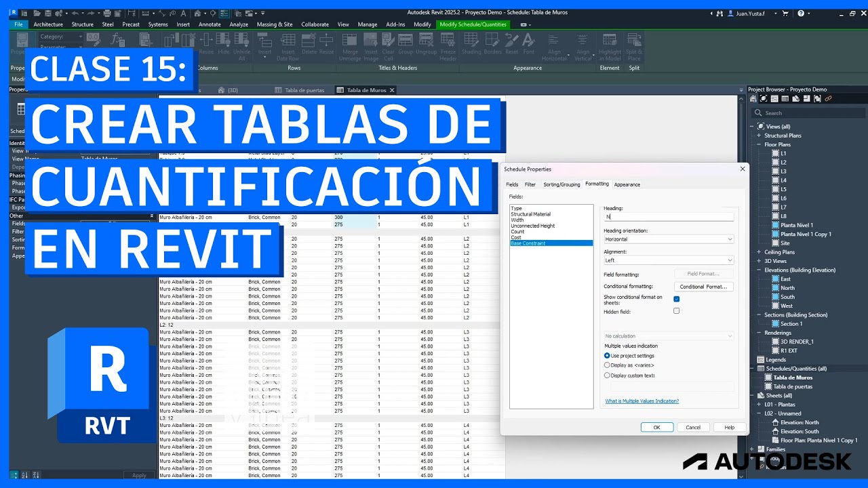Click Help in Schedule Properties

click(730, 428)
